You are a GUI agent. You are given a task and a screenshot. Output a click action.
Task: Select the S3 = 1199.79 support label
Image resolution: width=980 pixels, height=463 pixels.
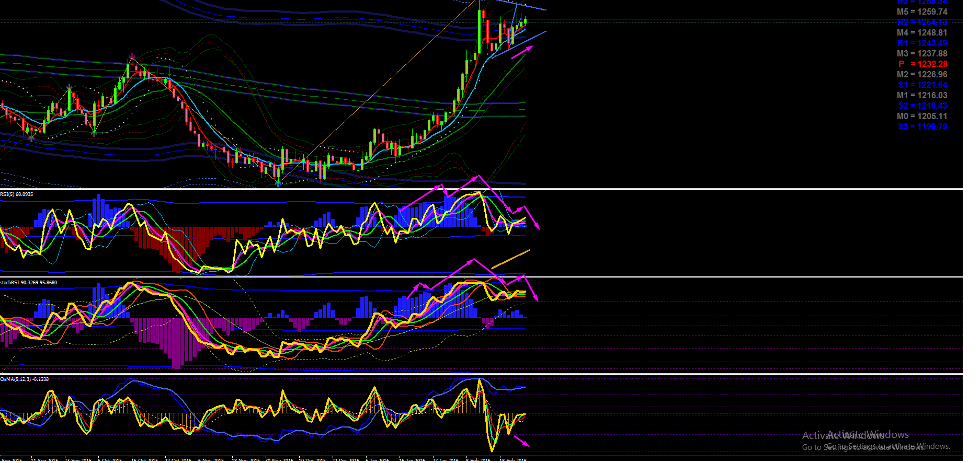click(922, 126)
